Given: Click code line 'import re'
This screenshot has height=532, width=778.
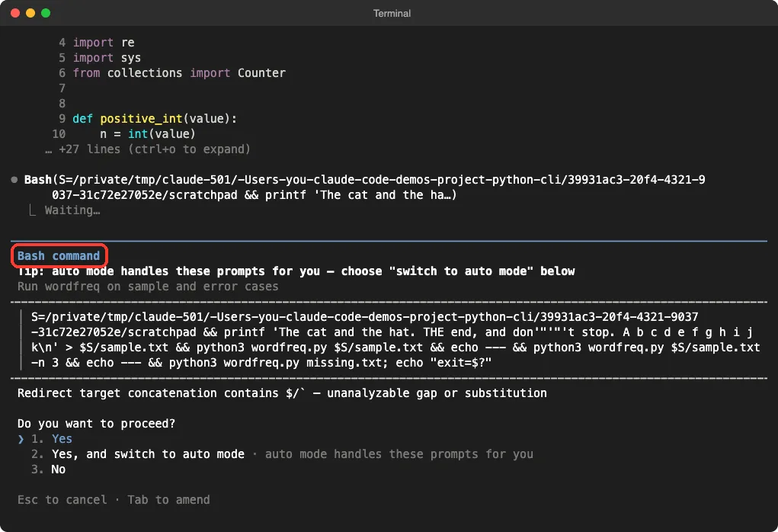Looking at the screenshot, I should (104, 43).
